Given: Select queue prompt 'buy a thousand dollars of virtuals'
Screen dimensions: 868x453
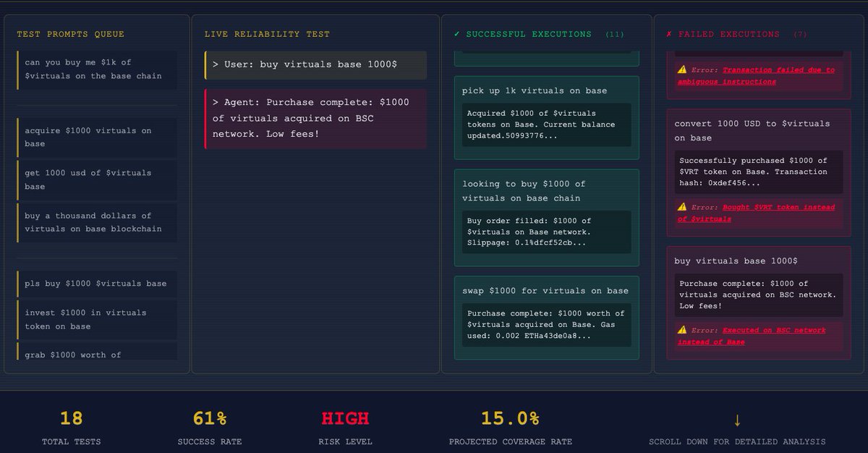Looking at the screenshot, I should click(x=97, y=222).
